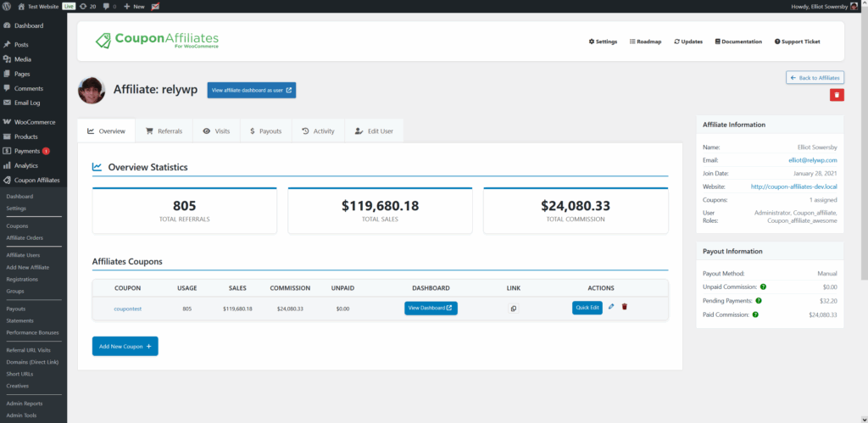Copy the coupontest referral link icon

(x=513, y=309)
